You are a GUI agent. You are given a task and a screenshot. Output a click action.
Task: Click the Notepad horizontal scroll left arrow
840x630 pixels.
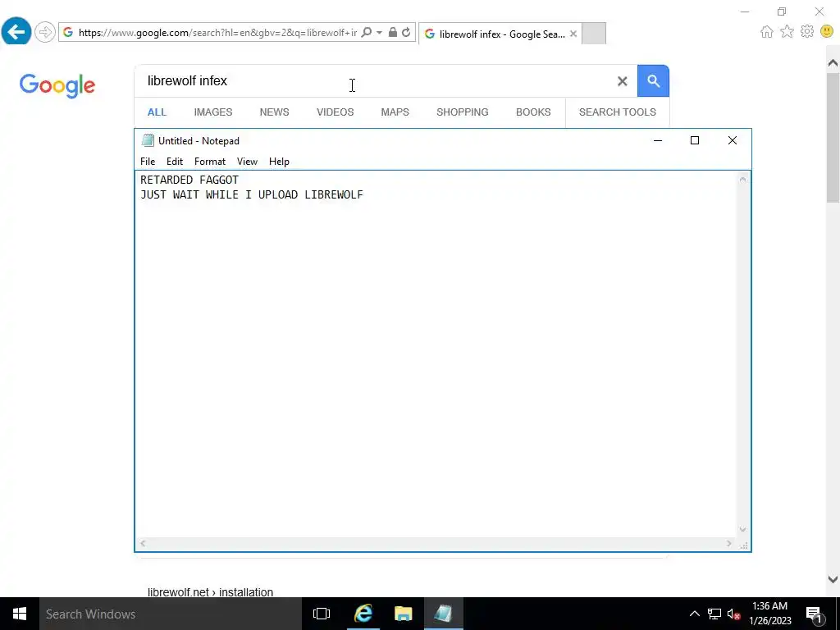[x=143, y=543]
